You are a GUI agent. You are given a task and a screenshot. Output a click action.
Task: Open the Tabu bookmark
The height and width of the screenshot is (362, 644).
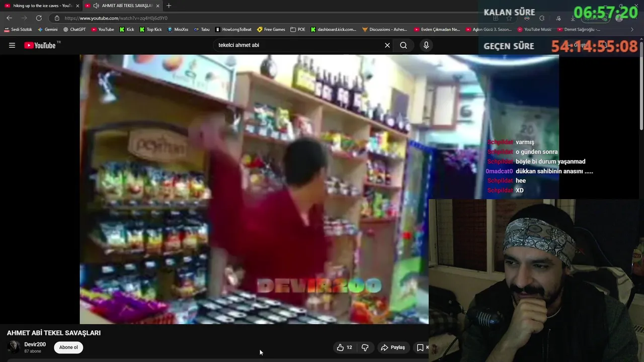pos(202,30)
